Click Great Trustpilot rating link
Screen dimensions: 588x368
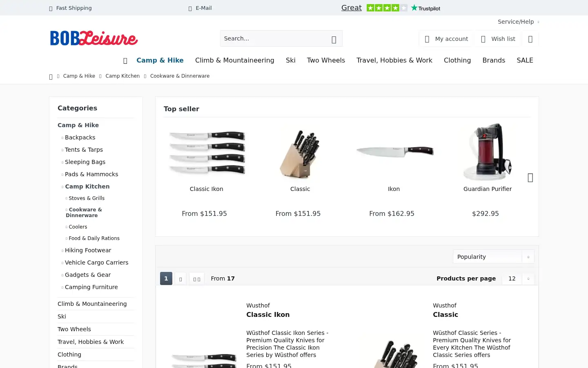point(352,8)
